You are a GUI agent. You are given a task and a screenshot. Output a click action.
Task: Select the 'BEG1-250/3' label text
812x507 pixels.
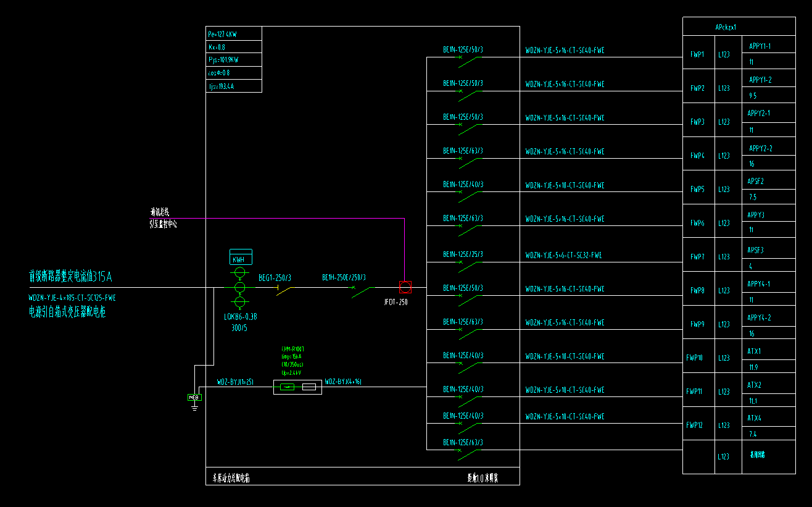[x=275, y=278]
